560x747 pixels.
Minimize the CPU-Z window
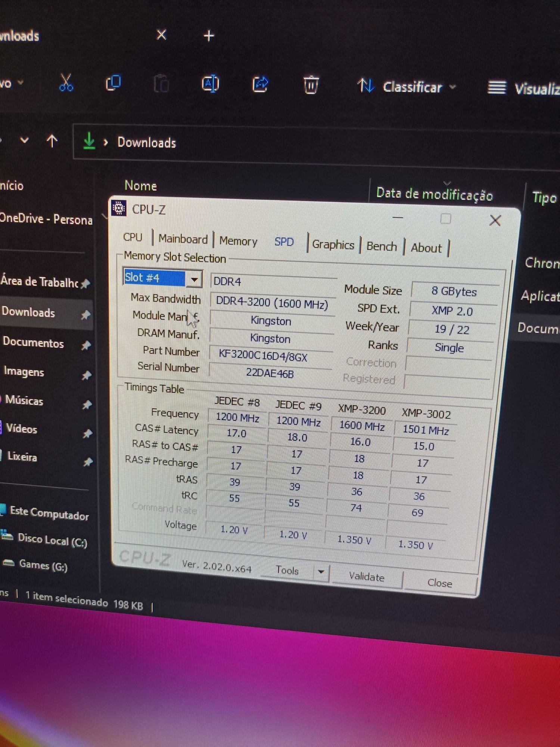point(398,217)
